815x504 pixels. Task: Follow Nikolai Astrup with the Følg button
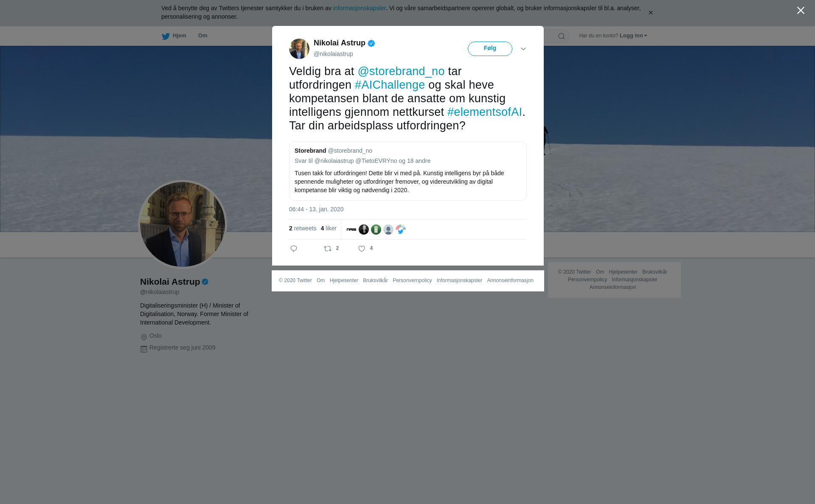coord(490,49)
